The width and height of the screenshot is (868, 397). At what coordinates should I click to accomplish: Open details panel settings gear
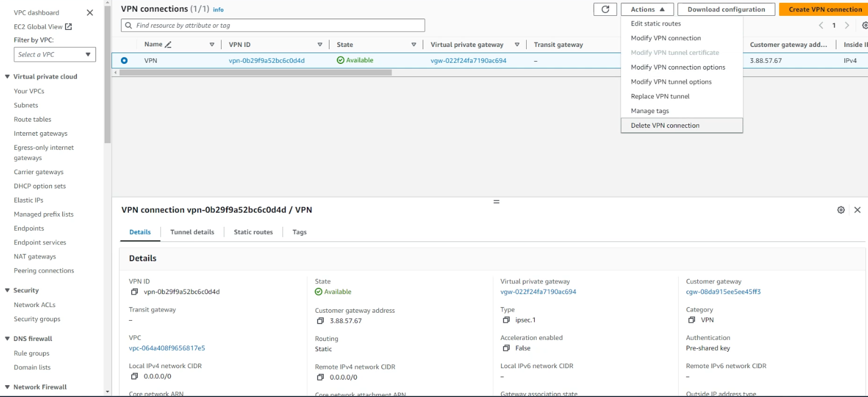click(x=841, y=210)
